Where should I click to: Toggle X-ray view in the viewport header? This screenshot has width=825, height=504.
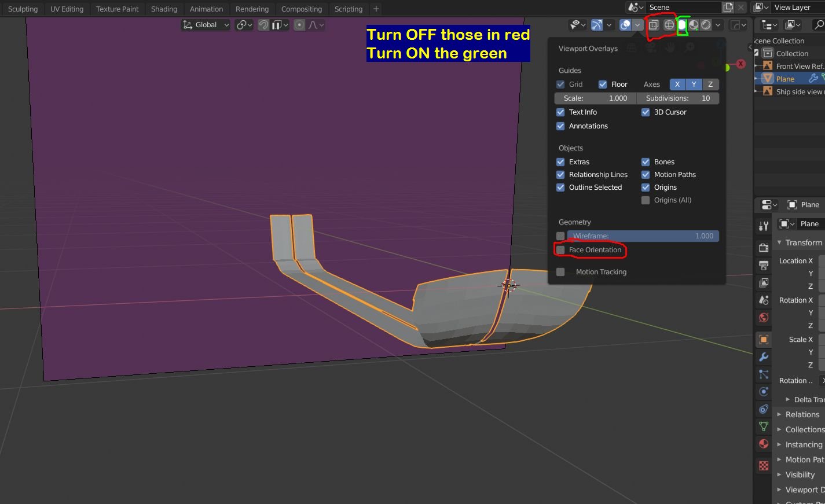pos(654,25)
